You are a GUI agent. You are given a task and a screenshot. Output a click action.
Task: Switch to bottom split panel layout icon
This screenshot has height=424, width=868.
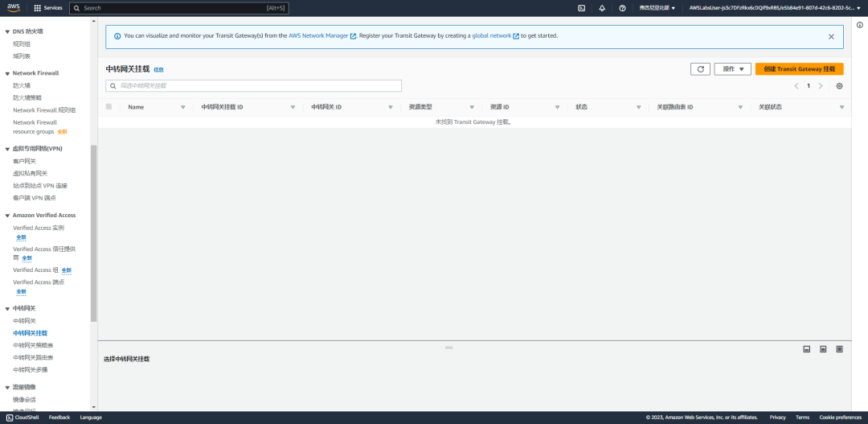pos(807,348)
